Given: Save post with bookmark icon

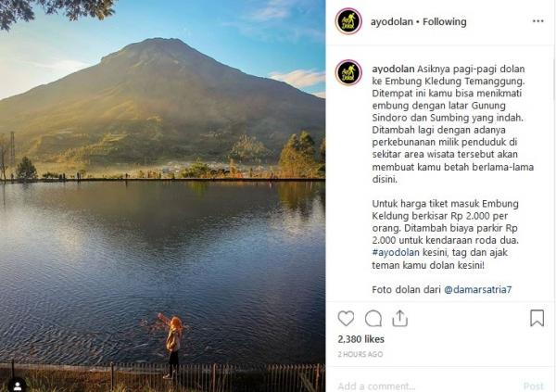Looking at the screenshot, I should tap(537, 318).
